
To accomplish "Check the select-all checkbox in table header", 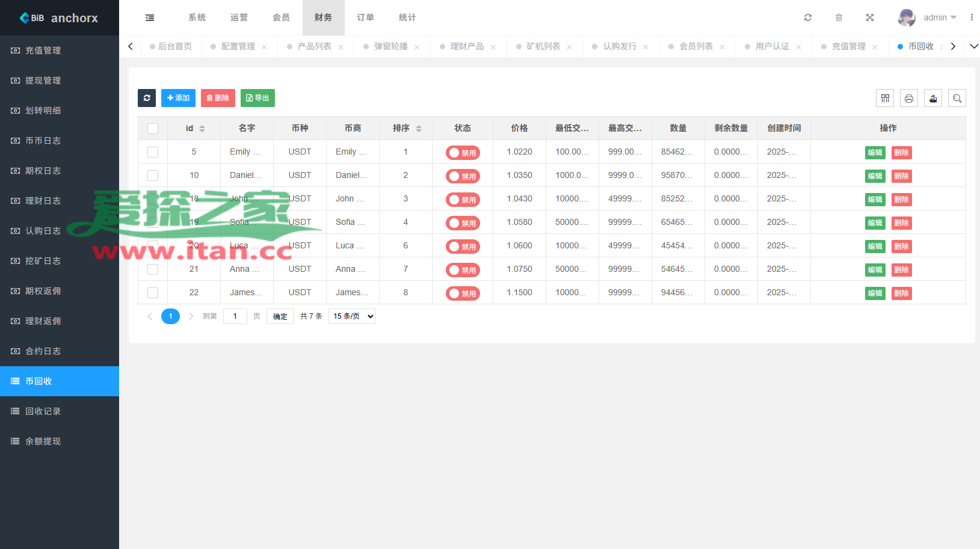I will 153,129.
